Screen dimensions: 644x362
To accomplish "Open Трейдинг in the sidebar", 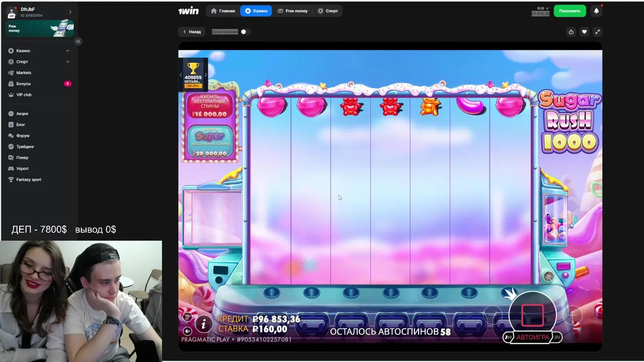I will point(25,147).
